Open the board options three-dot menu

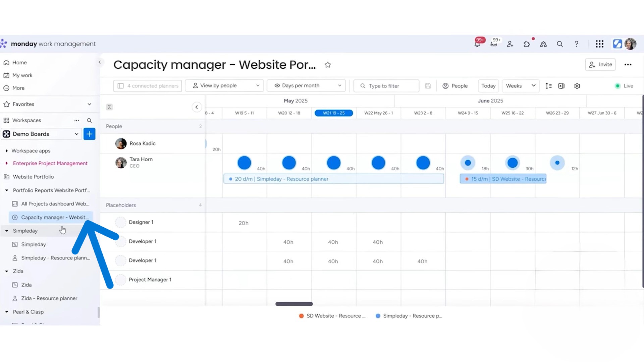628,65
